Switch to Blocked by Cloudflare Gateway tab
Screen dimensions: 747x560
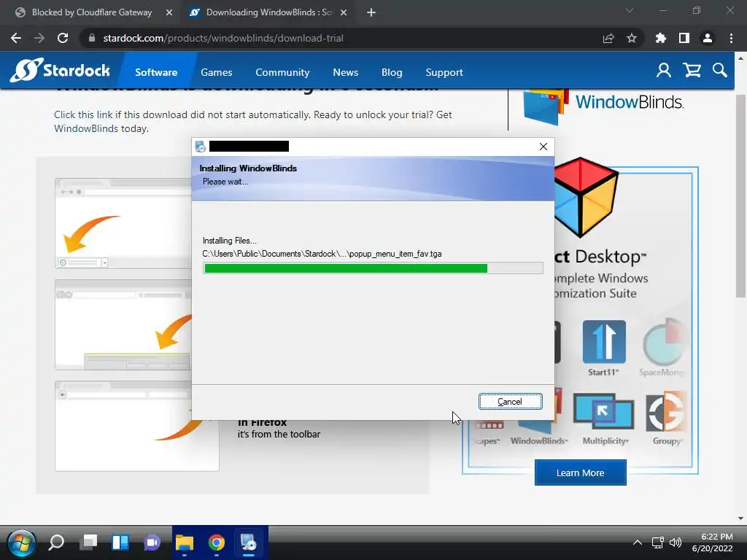pyautogui.click(x=90, y=12)
